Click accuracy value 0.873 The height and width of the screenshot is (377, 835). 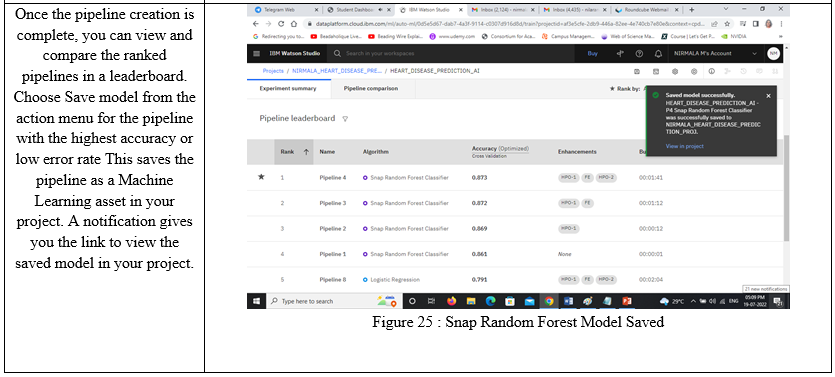[479, 178]
